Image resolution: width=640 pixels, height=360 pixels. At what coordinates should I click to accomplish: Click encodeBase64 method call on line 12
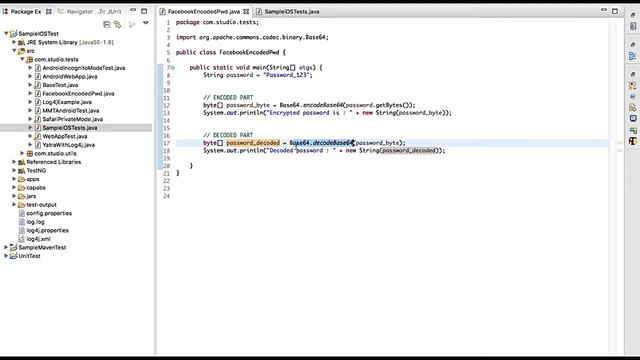[323, 105]
